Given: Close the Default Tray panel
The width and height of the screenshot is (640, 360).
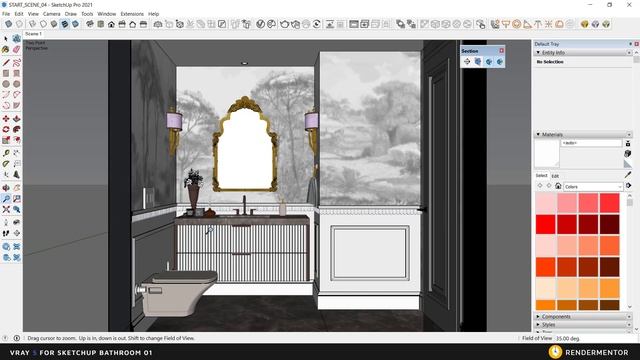Looking at the screenshot, I should pyautogui.click(x=636, y=44).
